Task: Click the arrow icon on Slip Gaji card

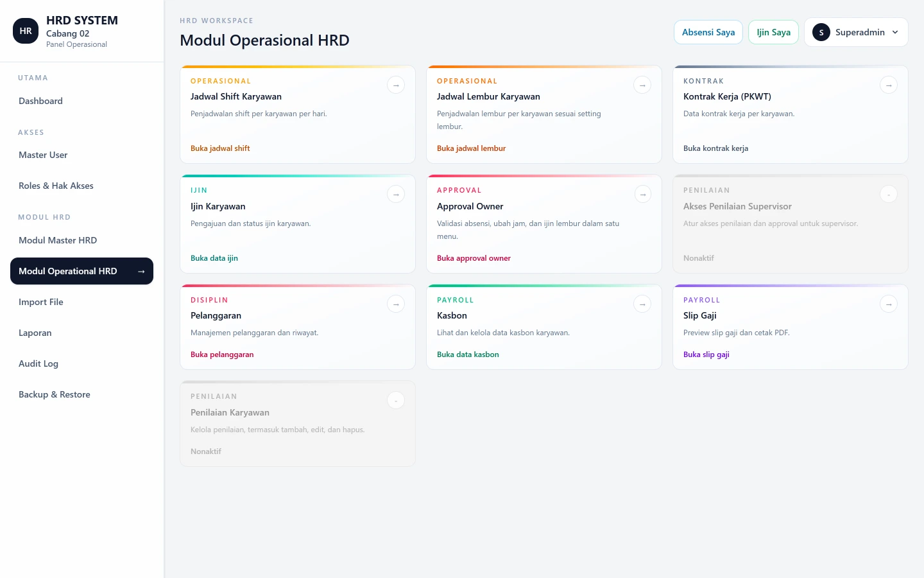Action: pos(889,304)
